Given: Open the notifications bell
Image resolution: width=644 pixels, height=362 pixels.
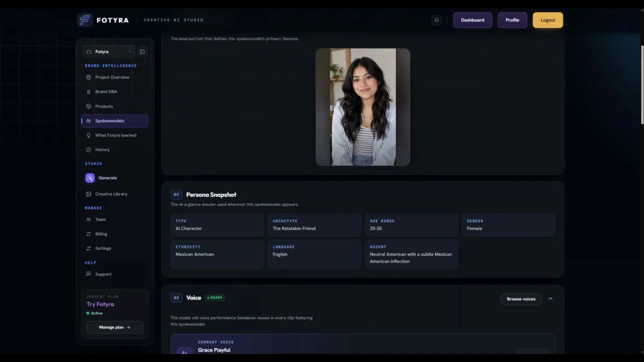Looking at the screenshot, I should (x=436, y=20).
